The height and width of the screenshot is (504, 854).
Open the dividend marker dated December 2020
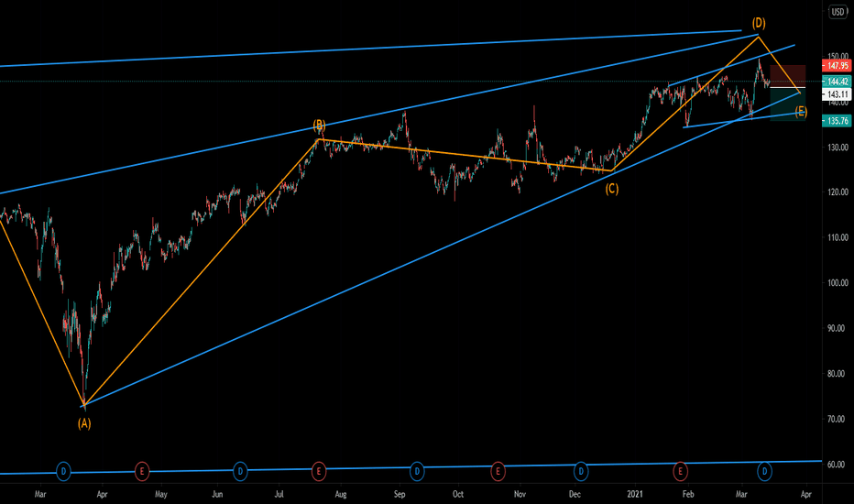581,471
